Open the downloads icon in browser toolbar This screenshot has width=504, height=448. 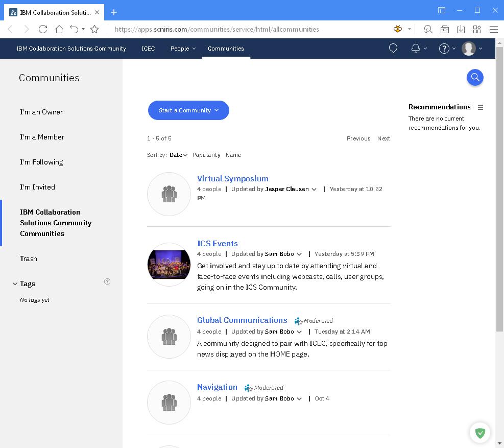coord(461,29)
